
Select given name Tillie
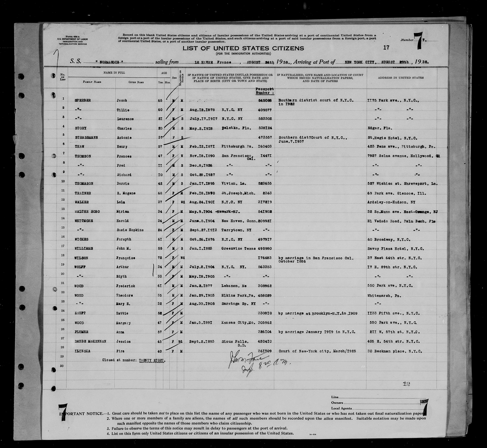pos(123,110)
